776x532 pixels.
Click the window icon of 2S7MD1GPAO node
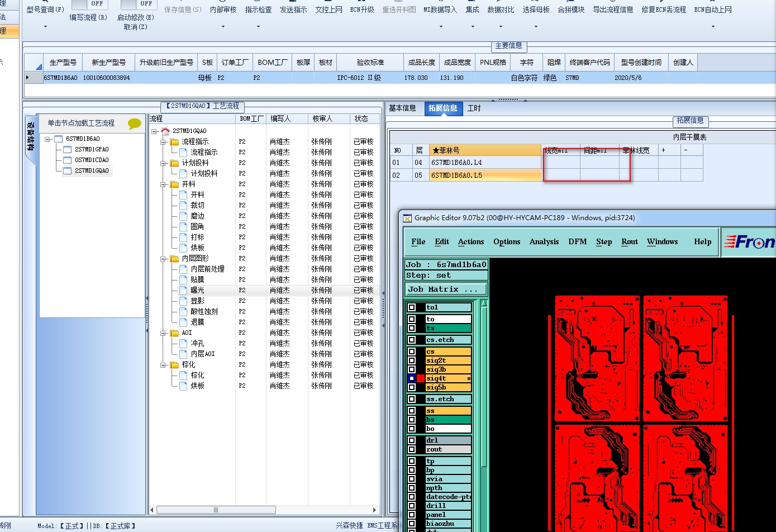click(68, 149)
